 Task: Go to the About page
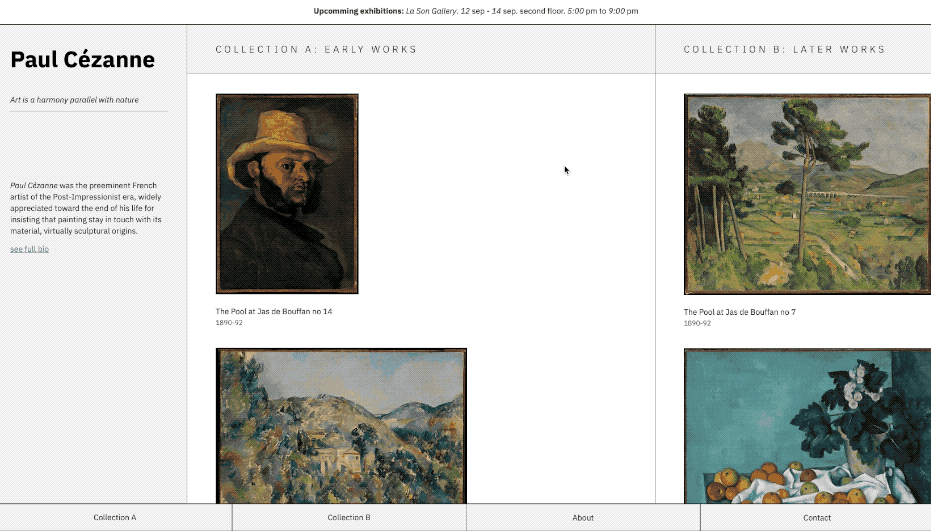coord(583,517)
